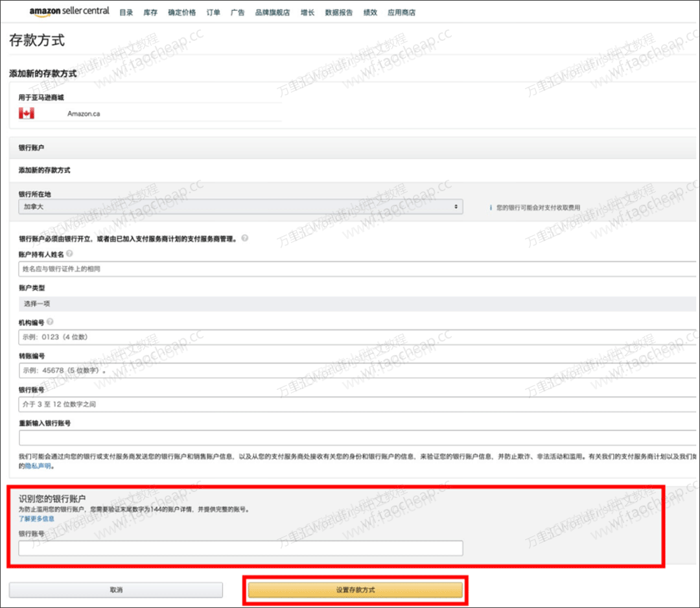Click the 识别您的银行账户 heading
The image size is (700, 608).
tap(52, 498)
